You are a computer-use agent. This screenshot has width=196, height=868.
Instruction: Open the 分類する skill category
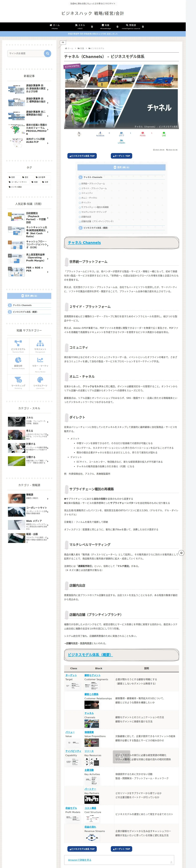pos(29,461)
